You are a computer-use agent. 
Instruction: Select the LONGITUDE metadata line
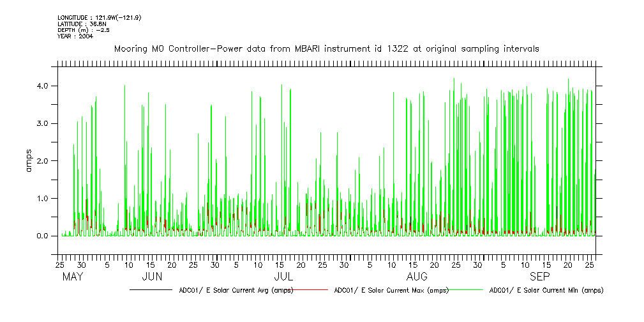pos(99,17)
